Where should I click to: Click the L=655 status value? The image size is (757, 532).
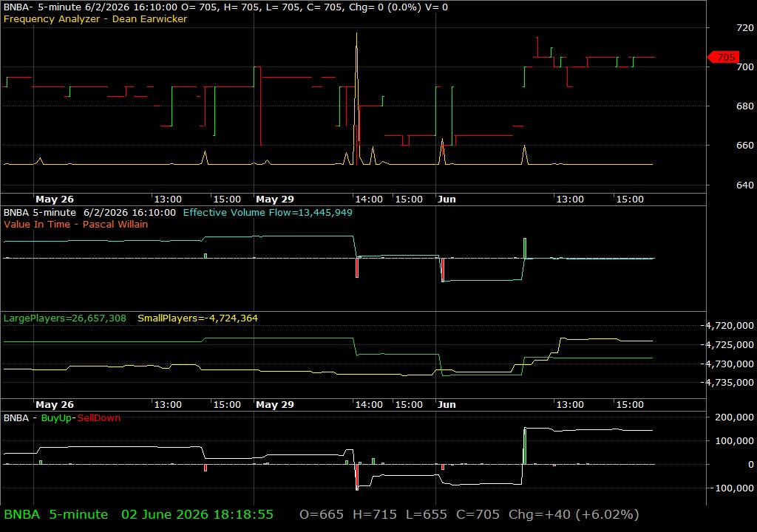tap(427, 514)
